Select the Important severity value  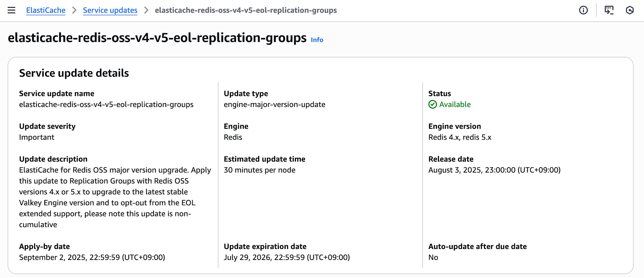(x=37, y=137)
